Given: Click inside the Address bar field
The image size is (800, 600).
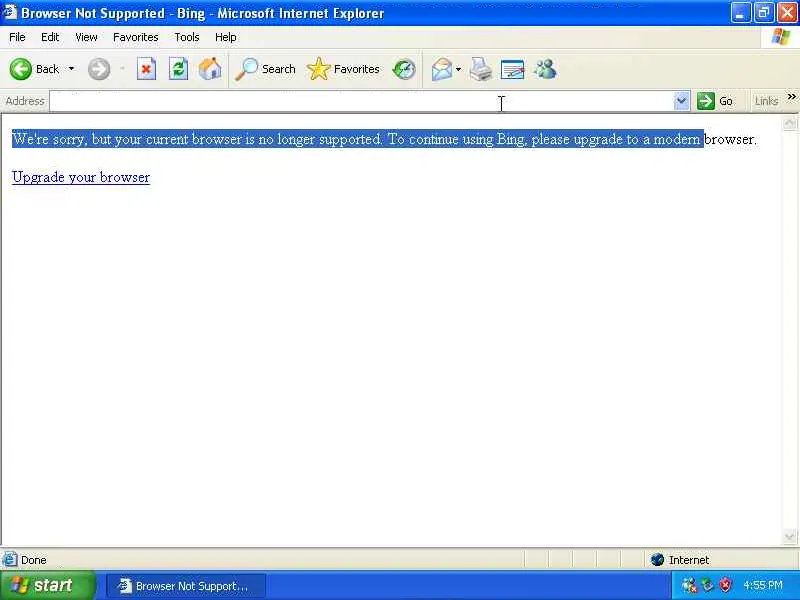Looking at the screenshot, I should pyautogui.click(x=361, y=101).
